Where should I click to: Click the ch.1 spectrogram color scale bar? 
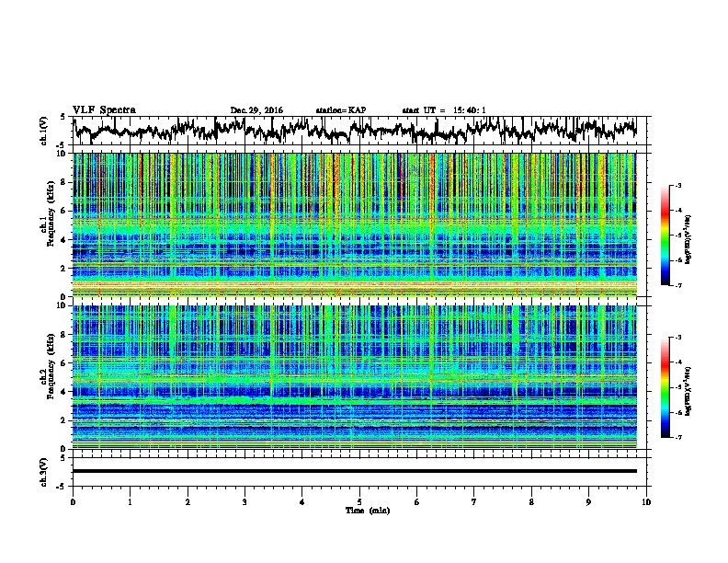pyautogui.click(x=665, y=236)
